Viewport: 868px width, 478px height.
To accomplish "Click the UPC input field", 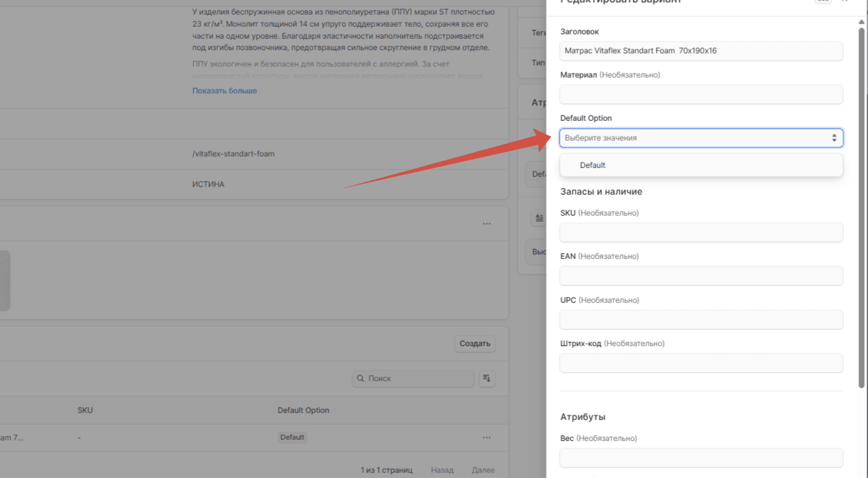I will coord(701,320).
